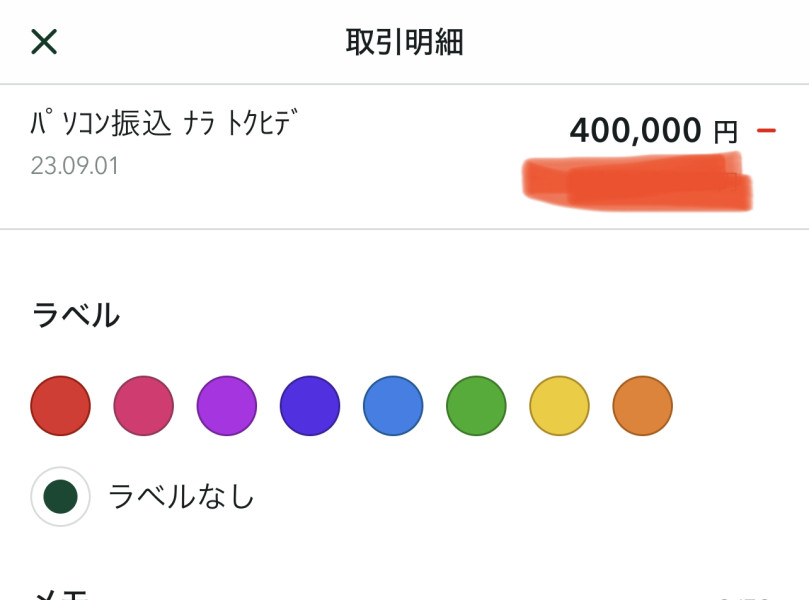
Task: Select the purple label color
Action: pos(227,406)
